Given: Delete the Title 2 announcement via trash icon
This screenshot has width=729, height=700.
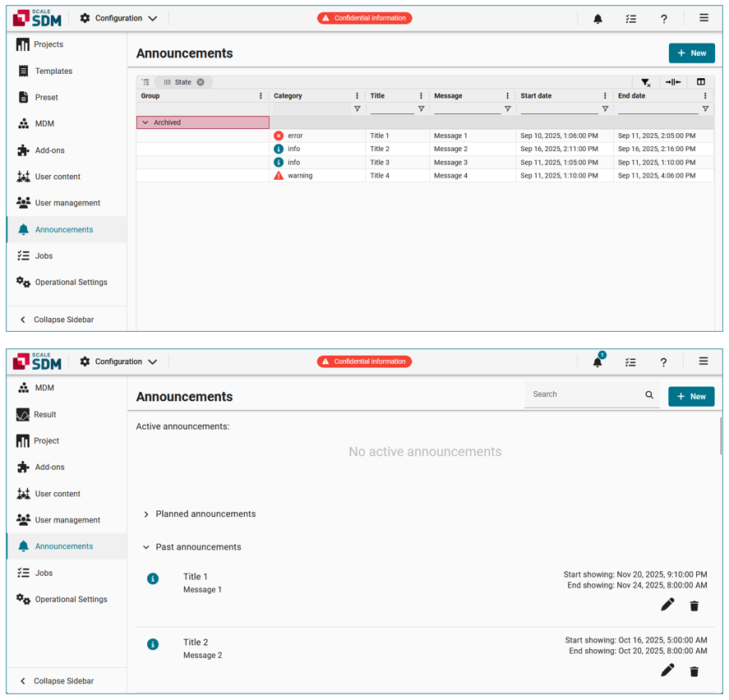Looking at the screenshot, I should (x=694, y=671).
